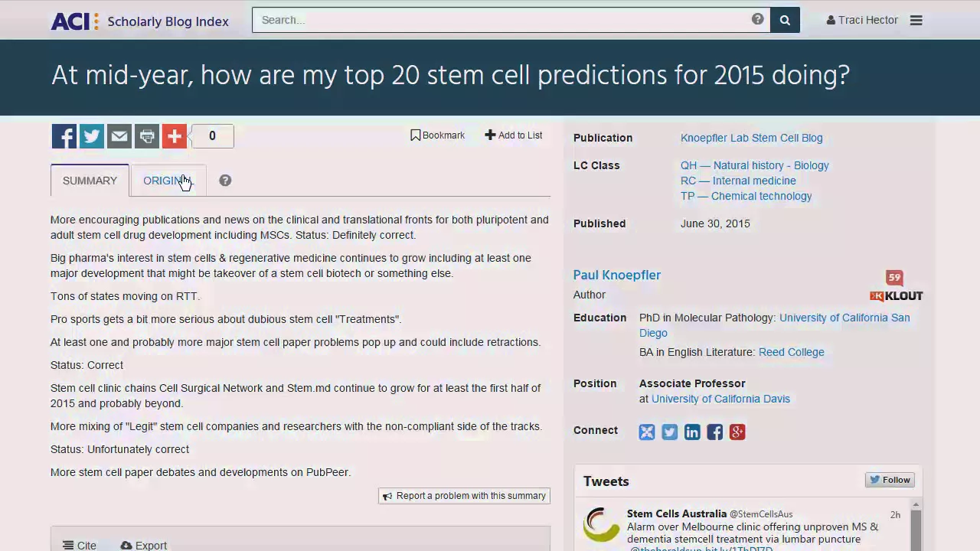Open author's Google Plus profile
This screenshot has width=980, height=551.
pyautogui.click(x=737, y=432)
